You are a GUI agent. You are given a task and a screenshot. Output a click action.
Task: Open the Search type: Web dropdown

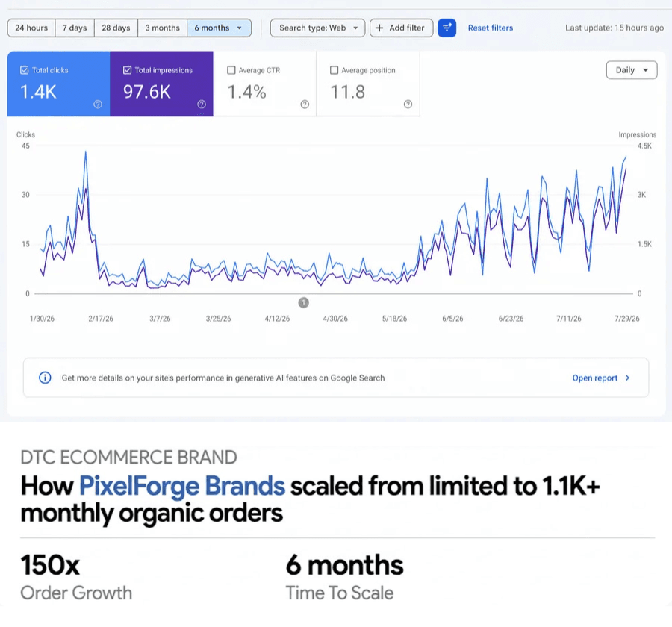(317, 28)
